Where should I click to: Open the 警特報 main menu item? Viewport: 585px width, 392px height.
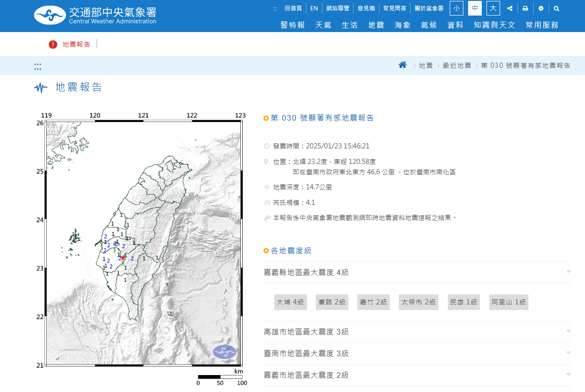293,25
